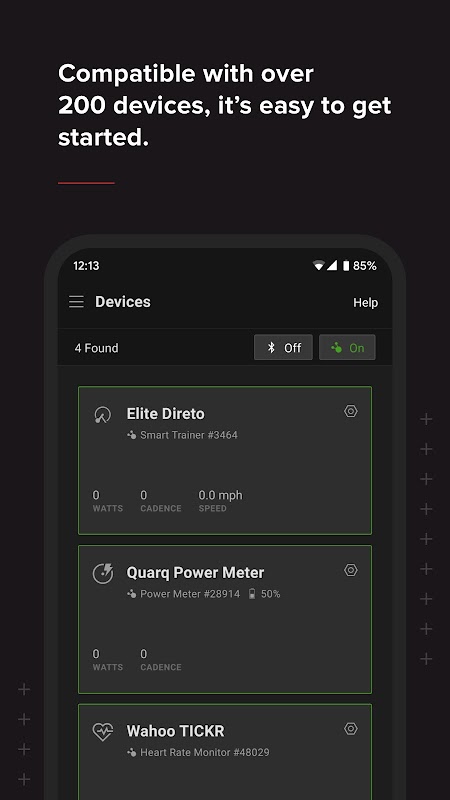Open settings hexagon for Quarq Power Meter
The width and height of the screenshot is (450, 800).
pos(351,570)
